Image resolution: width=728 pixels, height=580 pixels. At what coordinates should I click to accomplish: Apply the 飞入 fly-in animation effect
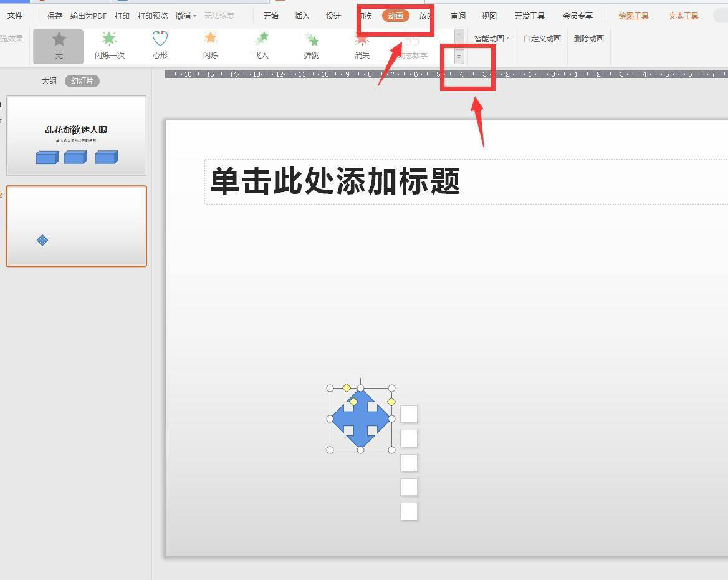click(x=261, y=41)
